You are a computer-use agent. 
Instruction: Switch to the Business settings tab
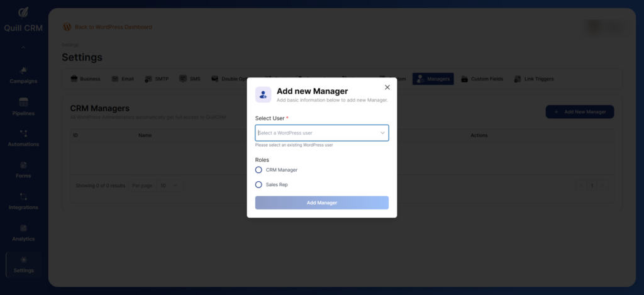tap(86, 79)
